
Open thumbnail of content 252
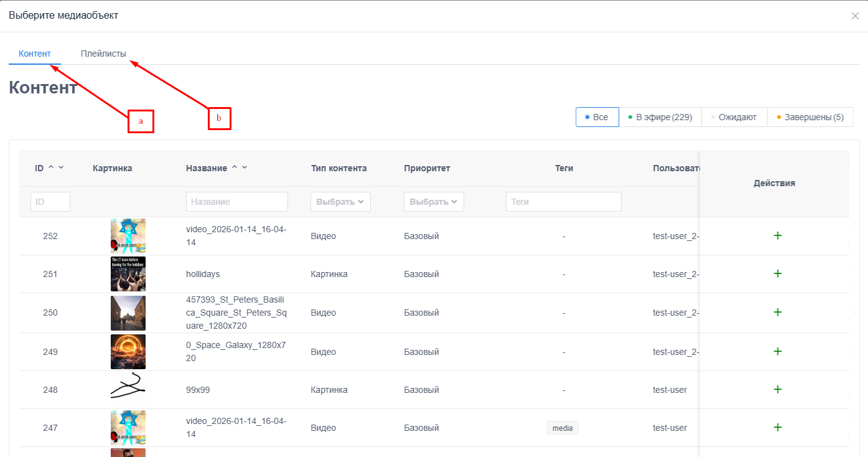[128, 236]
